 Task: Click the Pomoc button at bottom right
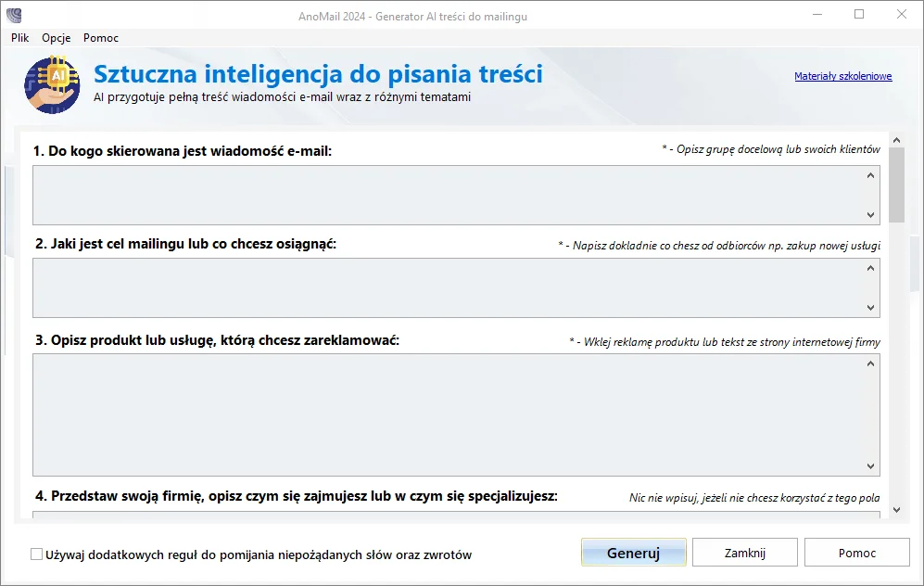pyautogui.click(x=856, y=553)
